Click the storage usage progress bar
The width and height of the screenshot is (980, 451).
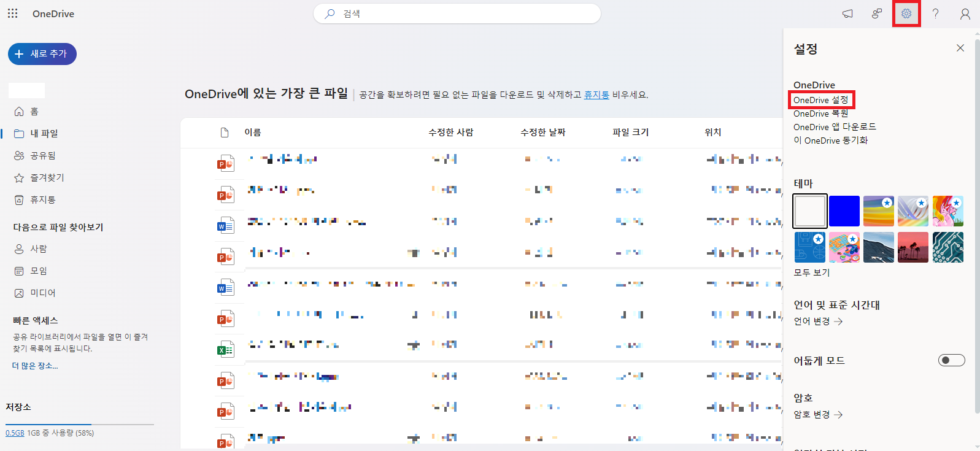coord(80,424)
